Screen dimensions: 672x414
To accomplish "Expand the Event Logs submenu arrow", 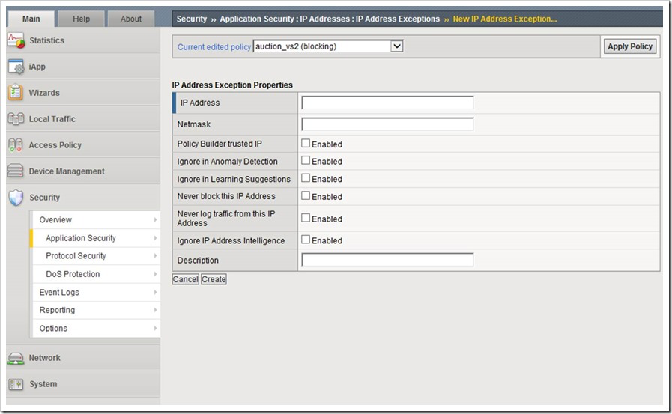I will [155, 292].
